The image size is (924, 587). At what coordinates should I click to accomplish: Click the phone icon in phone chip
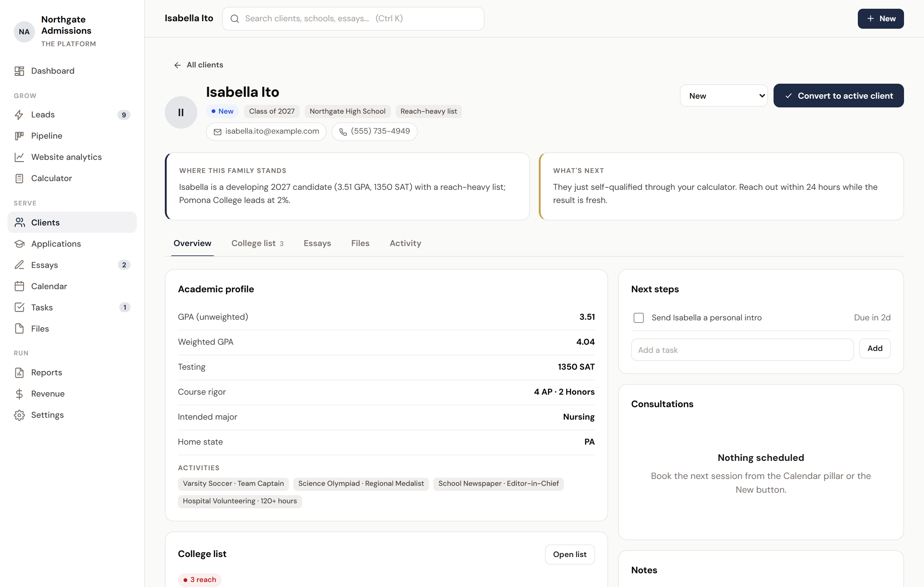tap(343, 132)
